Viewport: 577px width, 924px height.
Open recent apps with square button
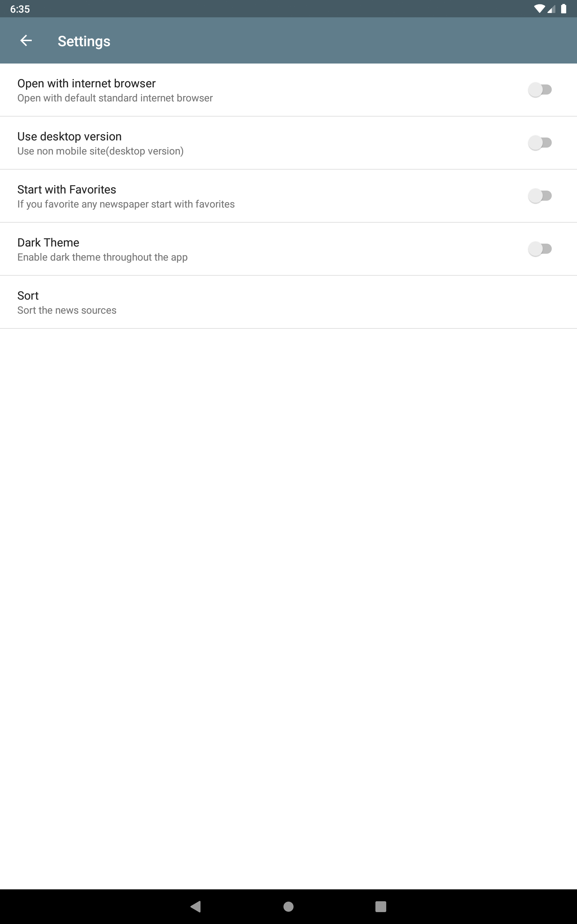pos(380,906)
